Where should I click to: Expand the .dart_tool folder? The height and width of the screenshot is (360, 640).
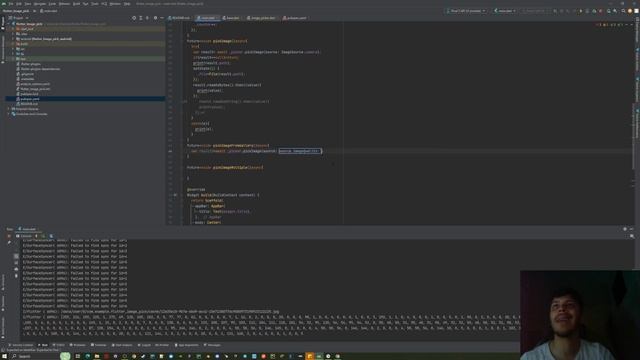[x=13, y=29]
